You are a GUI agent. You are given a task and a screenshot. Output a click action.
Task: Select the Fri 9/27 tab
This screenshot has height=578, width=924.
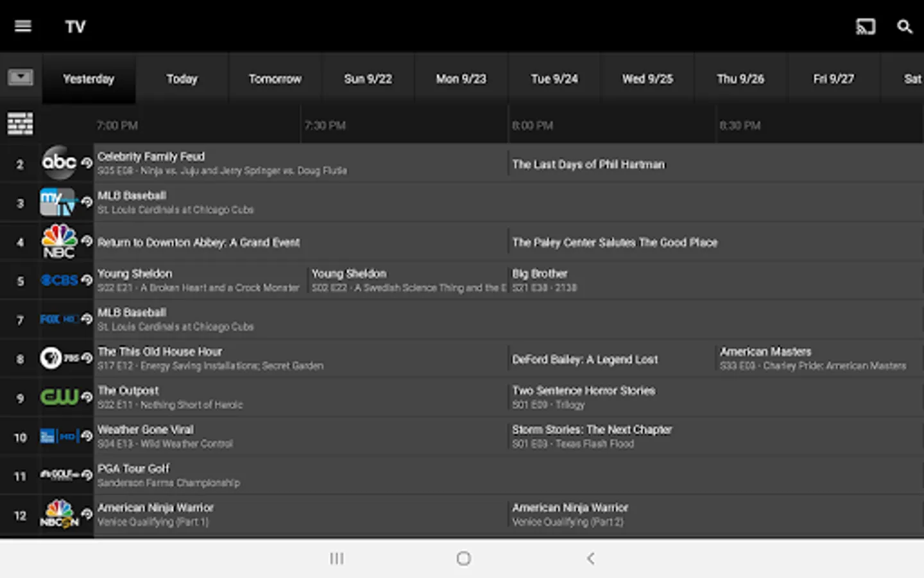(833, 78)
